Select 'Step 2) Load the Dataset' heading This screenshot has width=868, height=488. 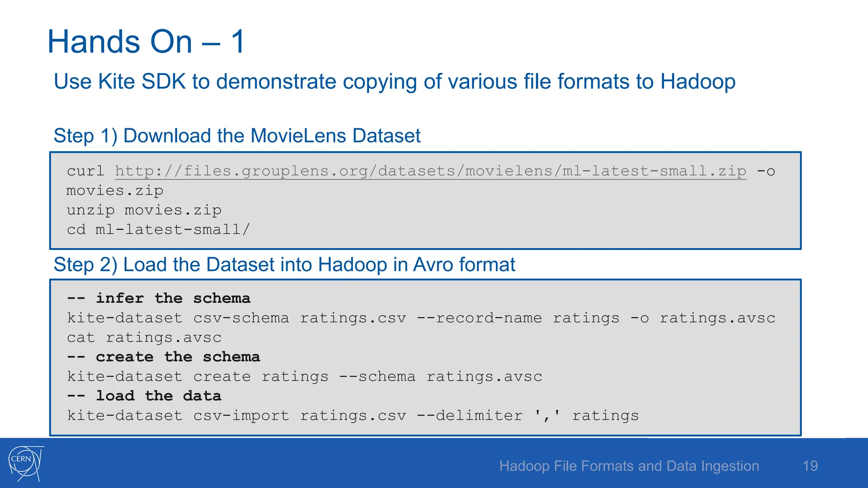coord(284,265)
